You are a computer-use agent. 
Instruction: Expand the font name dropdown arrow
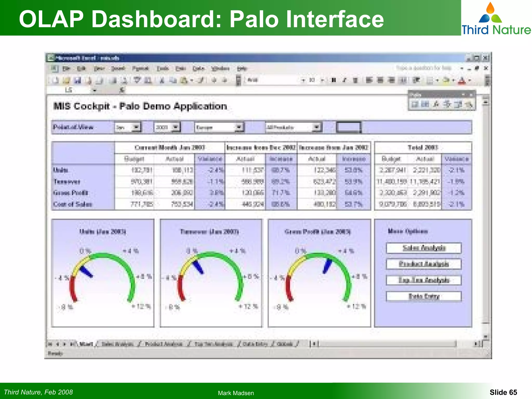(303, 80)
